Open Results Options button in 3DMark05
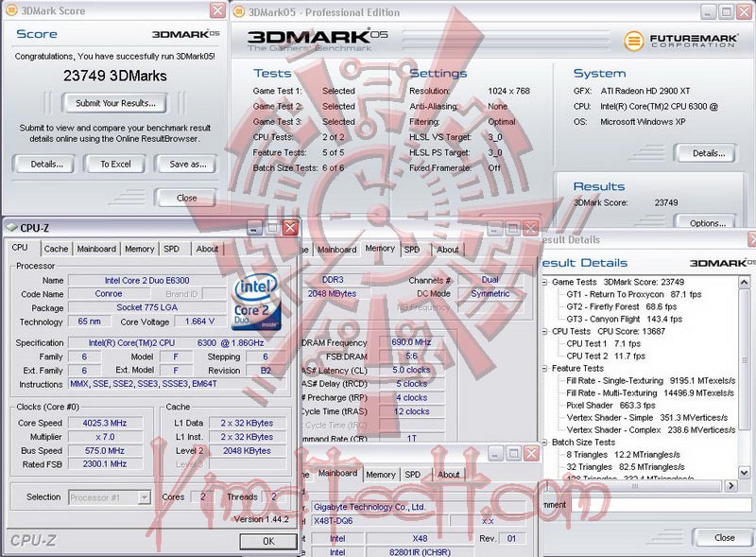 [x=707, y=223]
